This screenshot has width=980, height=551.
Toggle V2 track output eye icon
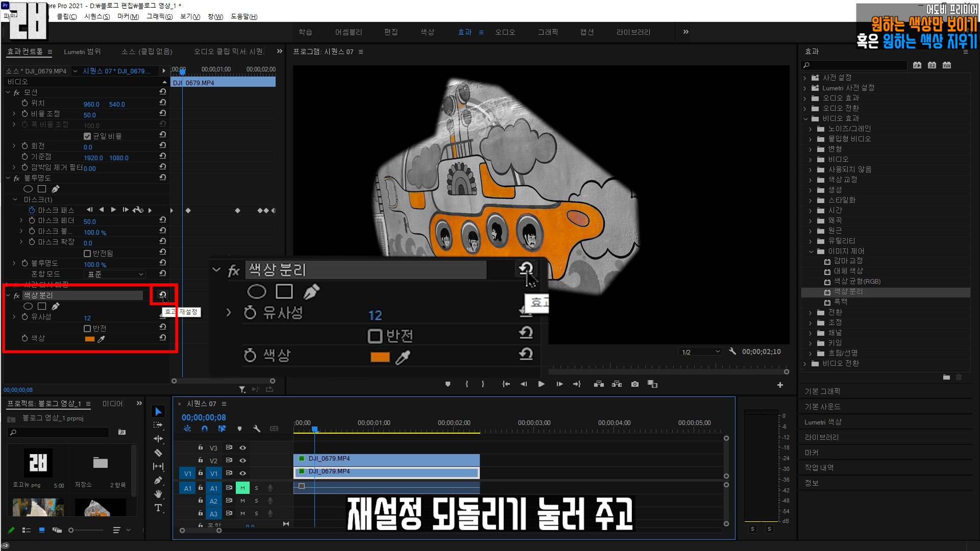[243, 460]
